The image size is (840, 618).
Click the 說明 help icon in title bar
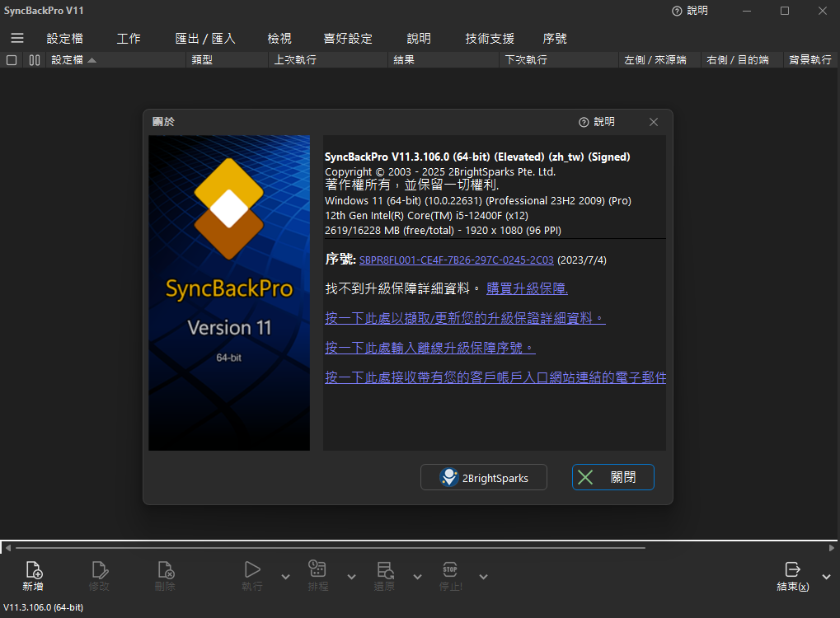pos(677,11)
